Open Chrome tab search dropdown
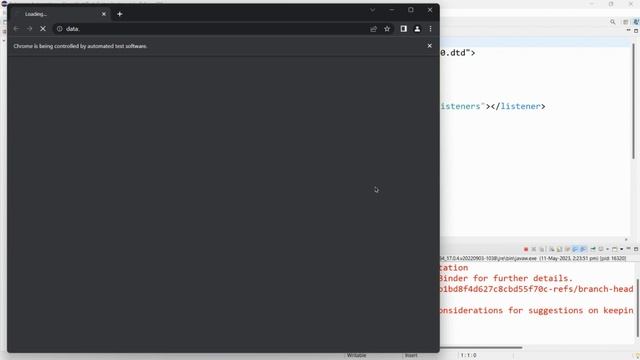The height and width of the screenshot is (360, 640). click(x=373, y=10)
